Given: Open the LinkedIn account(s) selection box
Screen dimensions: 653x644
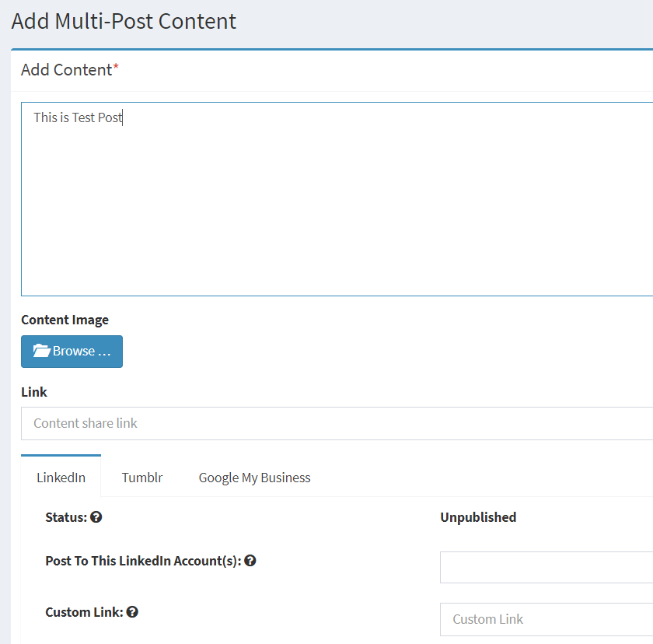Looking at the screenshot, I should tap(546, 567).
